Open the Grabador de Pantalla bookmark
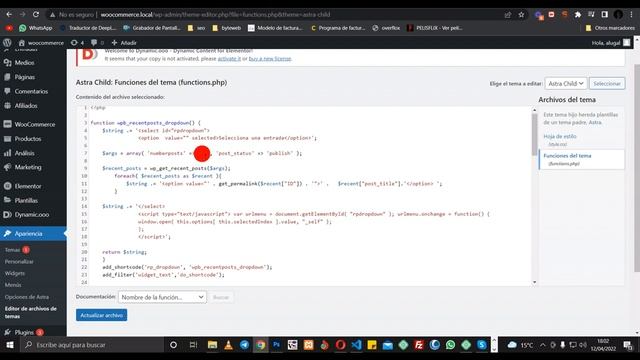The height and width of the screenshot is (360, 640). point(151,28)
